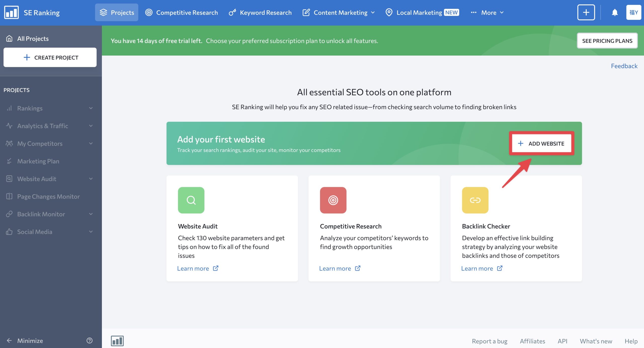Click the SE Ranking logo icon

[x=11, y=12]
